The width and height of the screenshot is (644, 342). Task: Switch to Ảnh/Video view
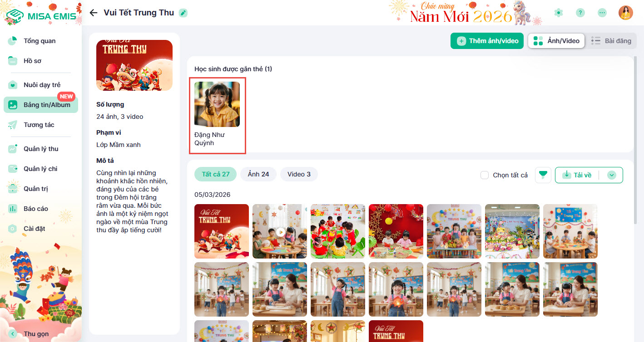[x=556, y=41]
